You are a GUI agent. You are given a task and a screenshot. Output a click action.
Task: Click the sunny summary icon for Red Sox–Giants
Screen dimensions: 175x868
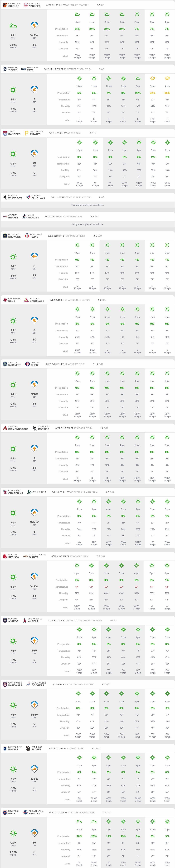[13, 577]
